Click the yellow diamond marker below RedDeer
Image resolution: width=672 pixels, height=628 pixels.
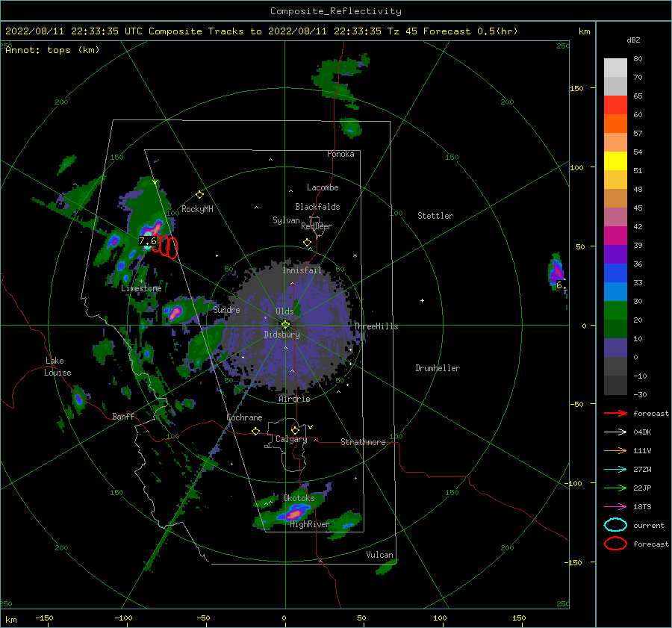(x=308, y=243)
